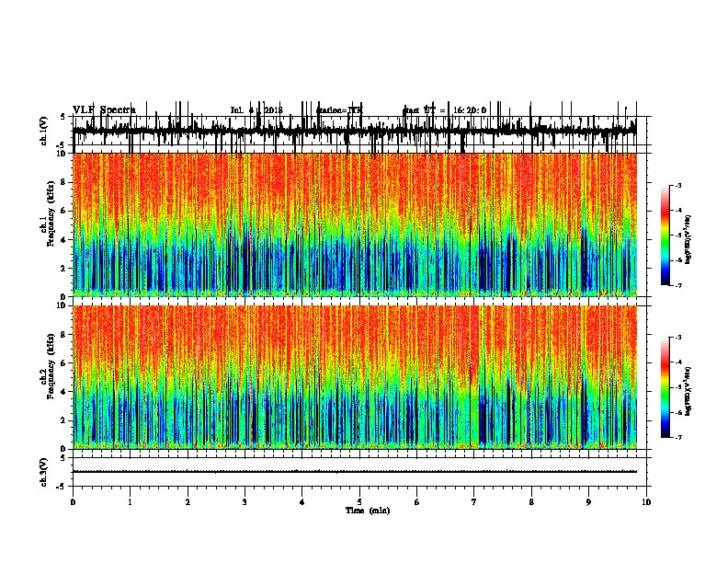Click the time axis tick label "8"
The width and height of the screenshot is (728, 563).
coord(531,502)
